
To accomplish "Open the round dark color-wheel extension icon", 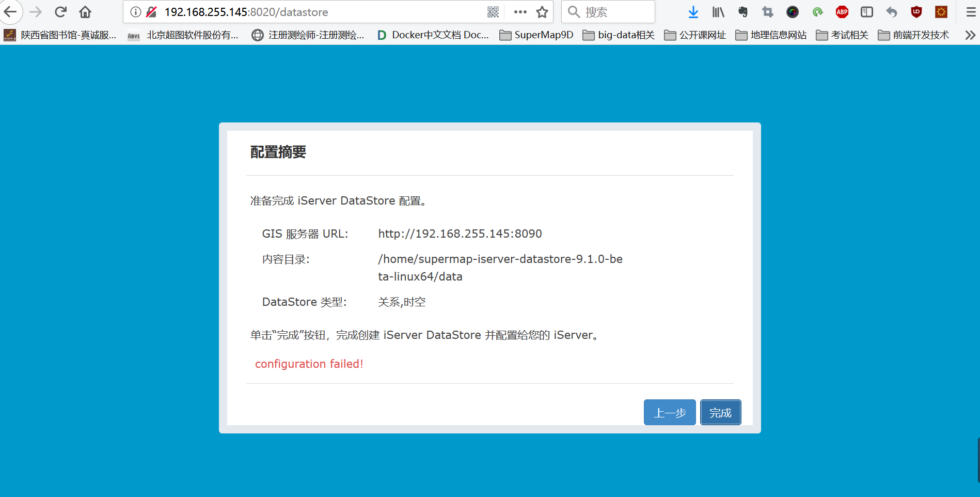I will (793, 12).
